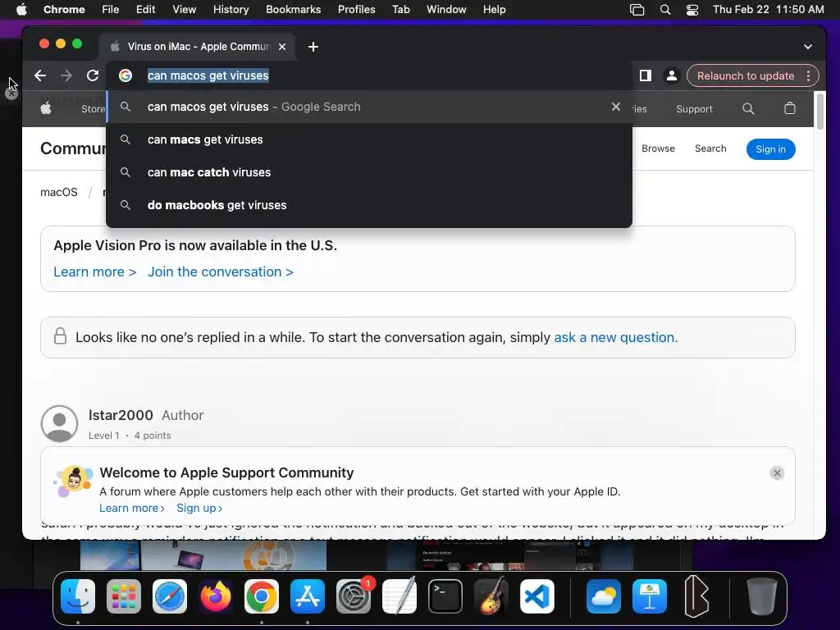Click the Istar2000 avatar image
Screen dimensions: 840x630
pyautogui.click(x=59, y=423)
